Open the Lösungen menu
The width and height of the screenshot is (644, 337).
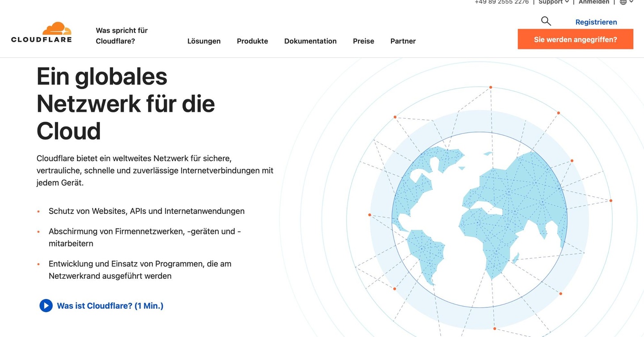coord(204,41)
